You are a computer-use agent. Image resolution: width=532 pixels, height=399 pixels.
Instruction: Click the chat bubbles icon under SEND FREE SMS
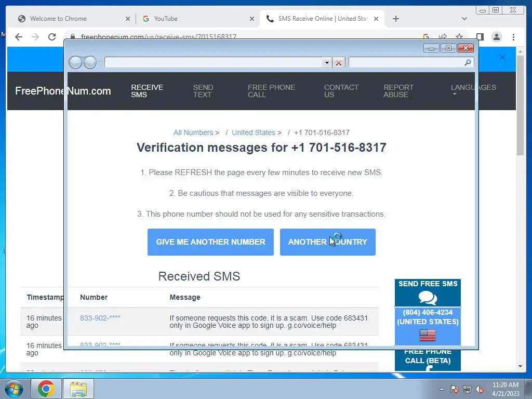(428, 298)
